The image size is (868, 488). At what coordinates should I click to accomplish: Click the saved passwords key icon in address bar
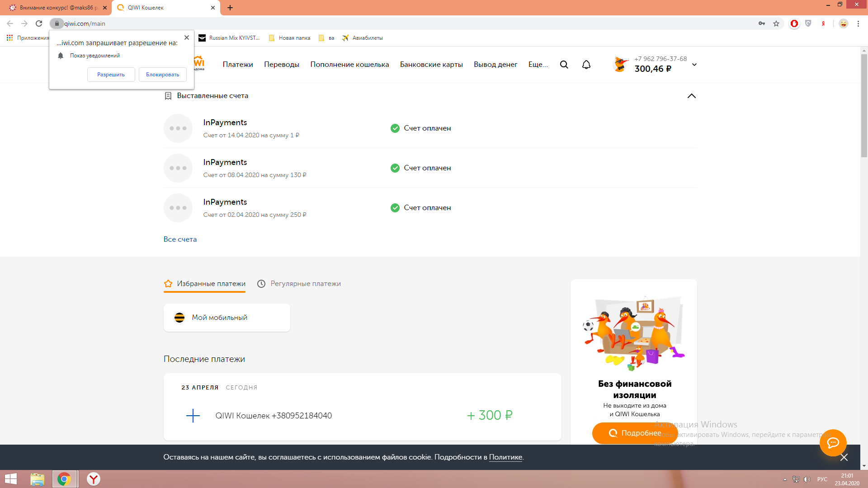point(762,23)
